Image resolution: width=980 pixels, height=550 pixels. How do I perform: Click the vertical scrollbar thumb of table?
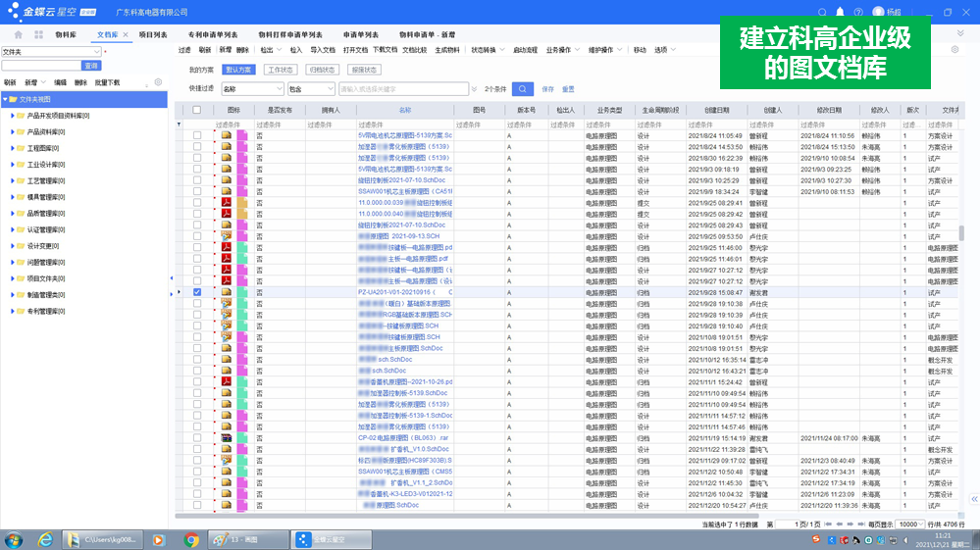point(961,233)
